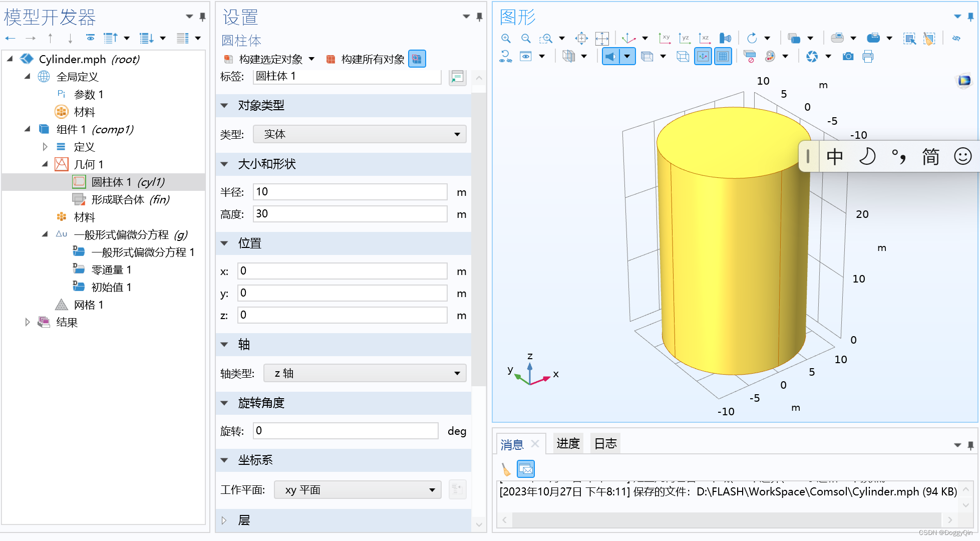Open the 类型 dropdown showing 实体

[x=359, y=134]
